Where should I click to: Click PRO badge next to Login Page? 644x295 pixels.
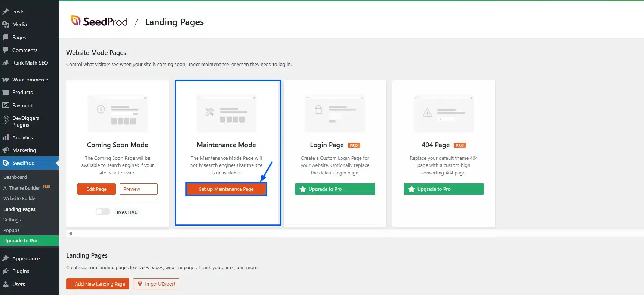click(x=354, y=145)
